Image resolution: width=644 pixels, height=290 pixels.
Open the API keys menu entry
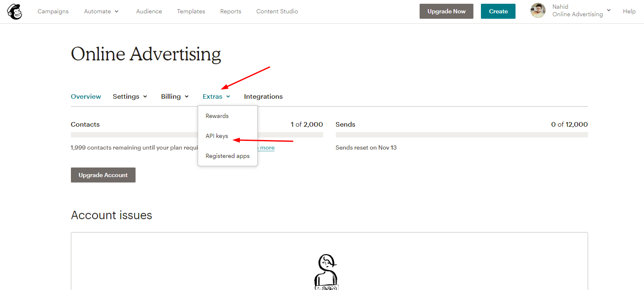pyautogui.click(x=216, y=136)
